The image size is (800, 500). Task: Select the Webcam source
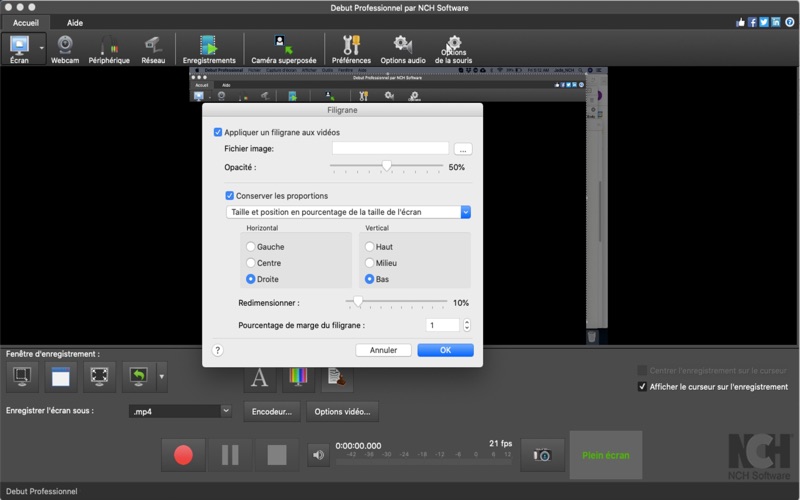(x=65, y=49)
